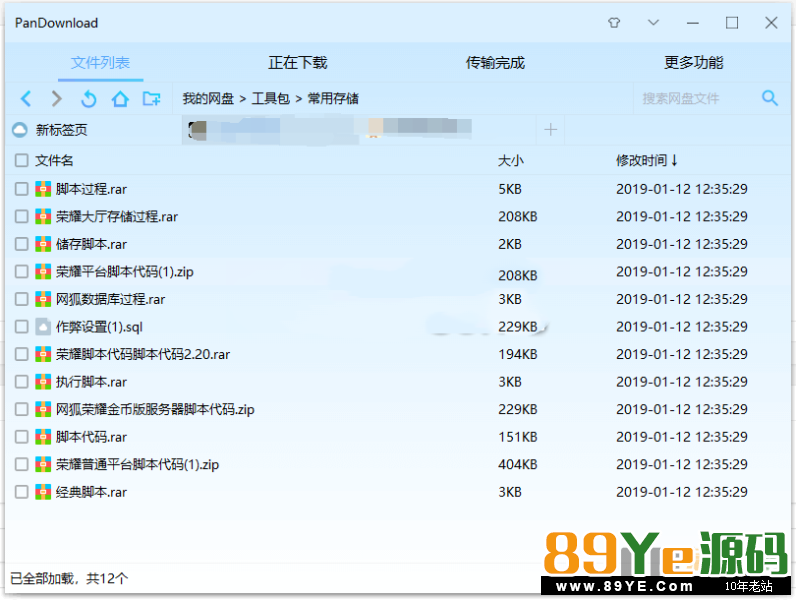Click the archive icon of 脚本代码.rar
This screenshot has height=600, width=796.
click(43, 437)
